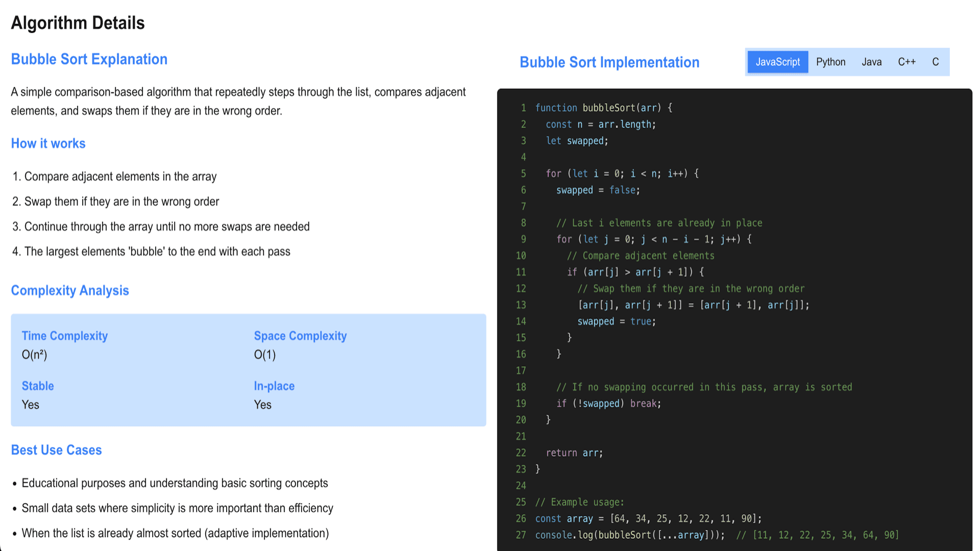Click the In-place label
This screenshot has height=551, width=980.
pyautogui.click(x=274, y=386)
